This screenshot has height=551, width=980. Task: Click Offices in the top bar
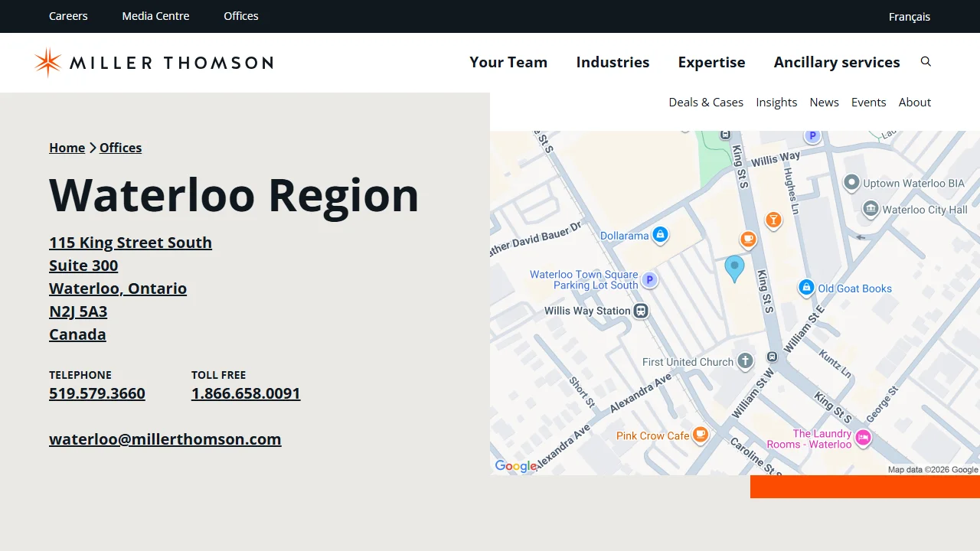tap(241, 16)
